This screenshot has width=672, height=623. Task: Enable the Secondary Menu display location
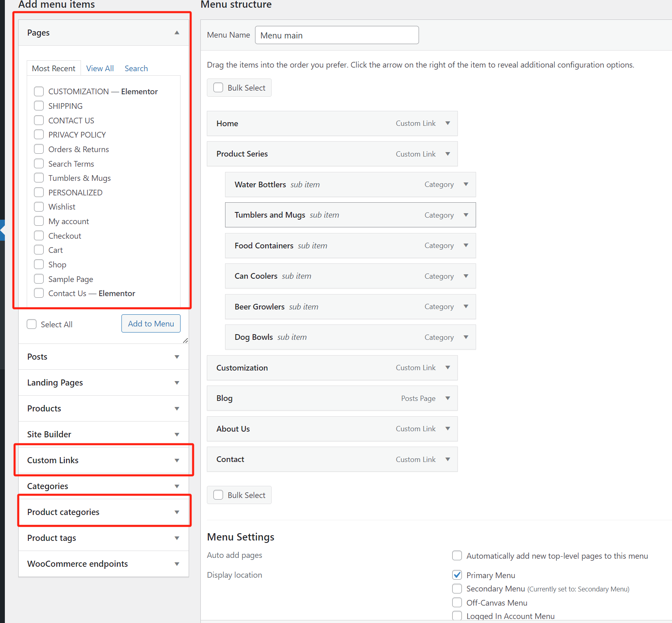(457, 589)
